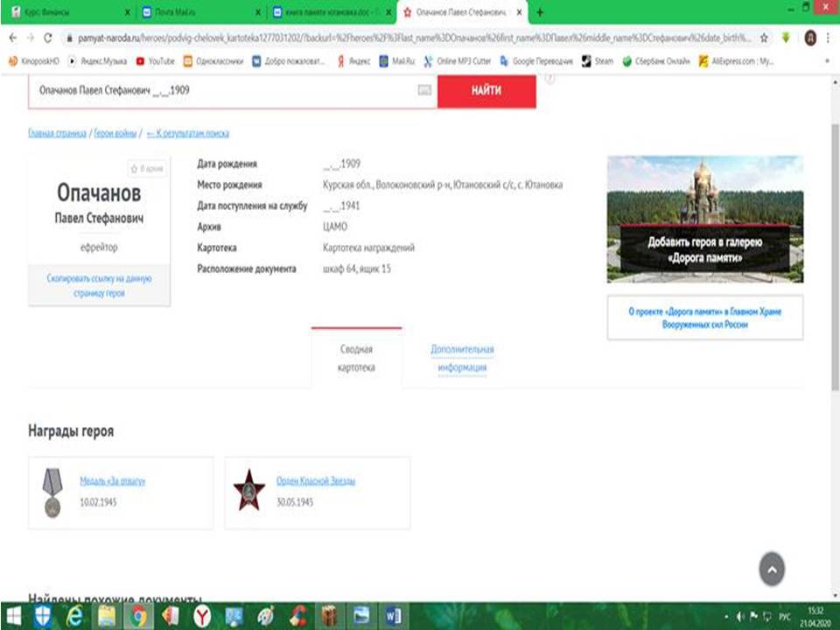Screen dimensions: 840x630
Task: Switch to Chrome in taskbar
Action: point(139,616)
